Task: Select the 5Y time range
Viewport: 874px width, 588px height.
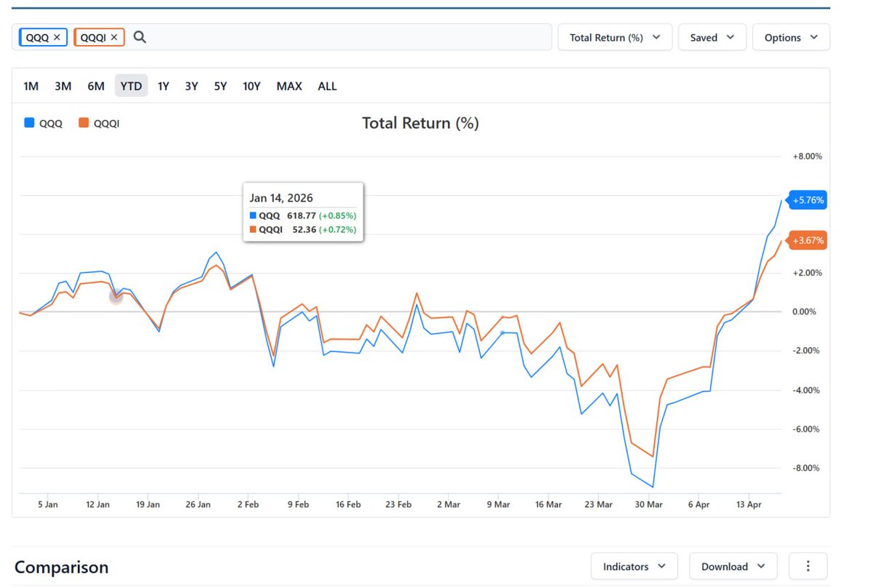Action: [220, 86]
